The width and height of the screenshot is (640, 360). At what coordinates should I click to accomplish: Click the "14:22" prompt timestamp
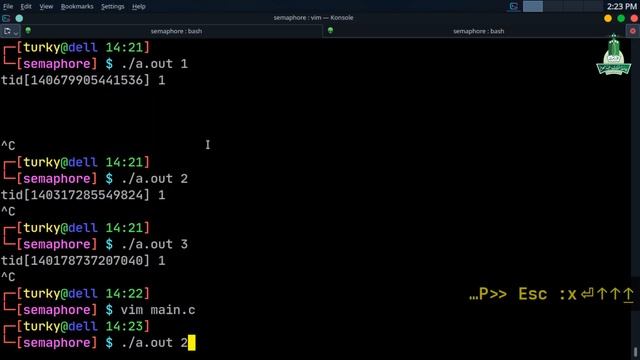[124, 294]
